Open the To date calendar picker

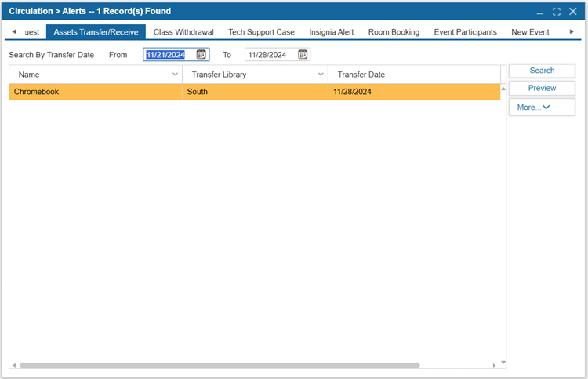(303, 54)
